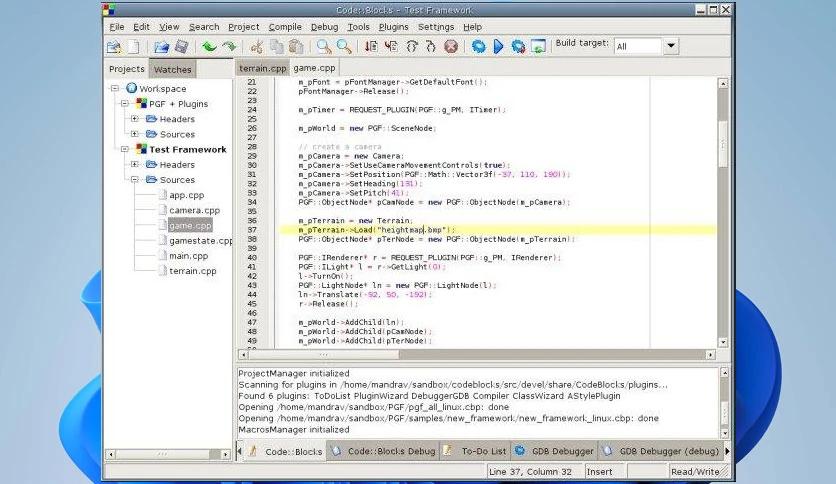836x484 pixels.
Task: Open the File menu
Action: [117, 27]
